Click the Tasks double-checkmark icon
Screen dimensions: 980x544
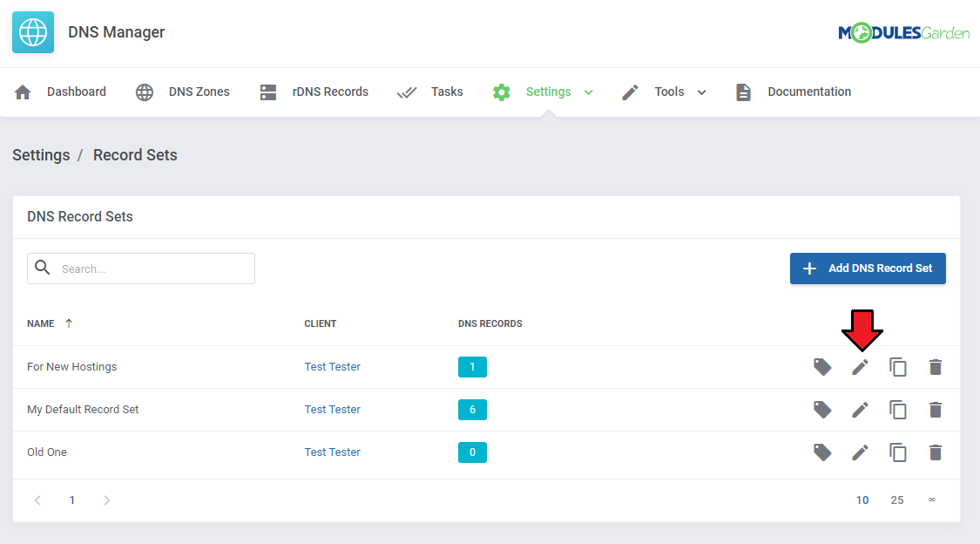407,92
